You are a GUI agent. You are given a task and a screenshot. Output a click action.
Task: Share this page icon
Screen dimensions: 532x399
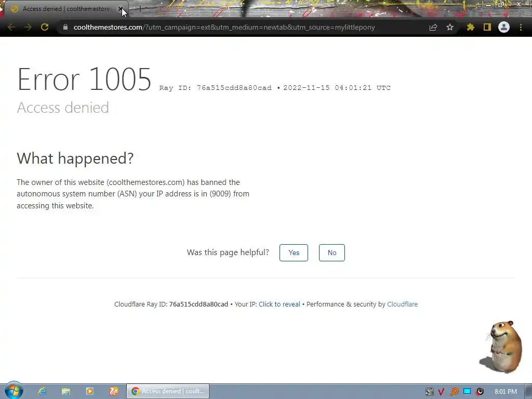(x=433, y=27)
